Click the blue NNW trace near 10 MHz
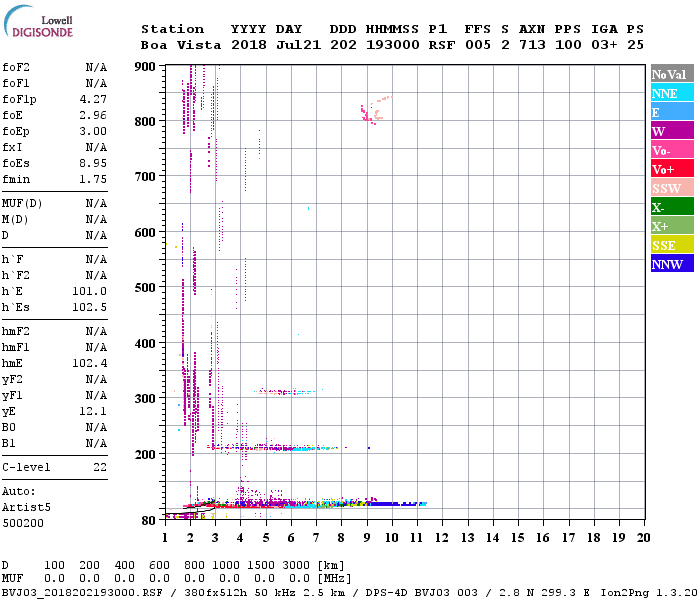700x600 pixels. pyautogui.click(x=396, y=504)
